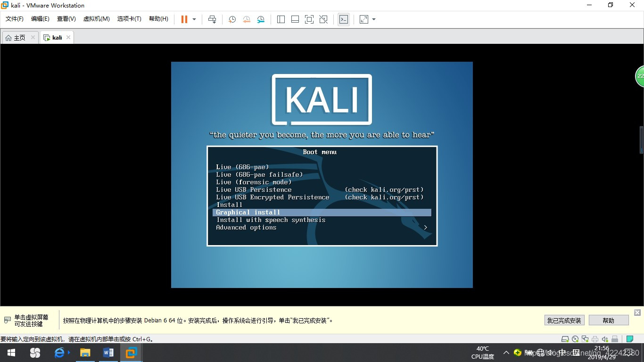Click the green message log icon
644x362 pixels.
[x=630, y=339]
